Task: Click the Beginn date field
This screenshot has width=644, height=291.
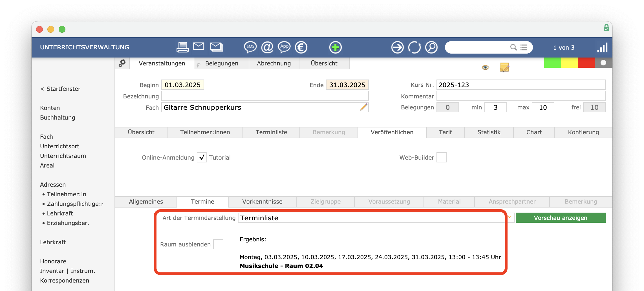Action: tap(183, 85)
